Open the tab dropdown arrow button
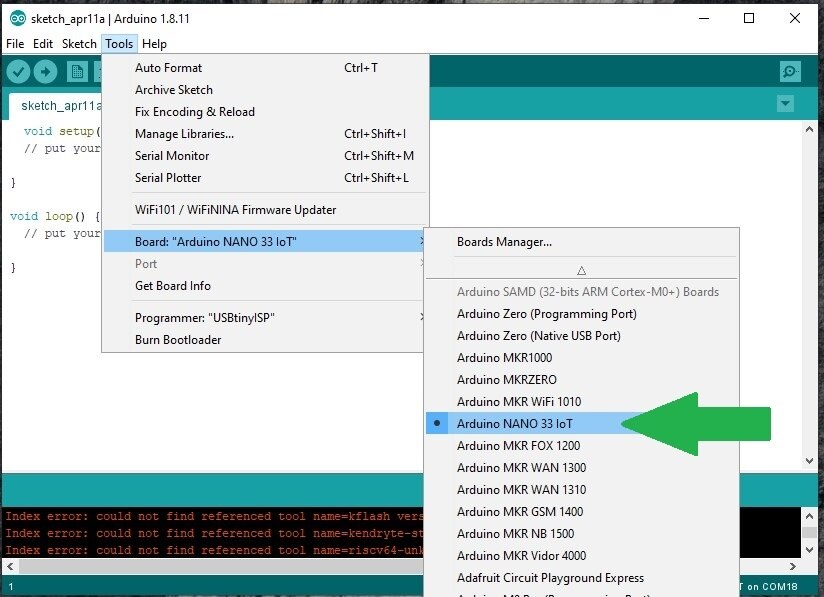 [x=785, y=104]
